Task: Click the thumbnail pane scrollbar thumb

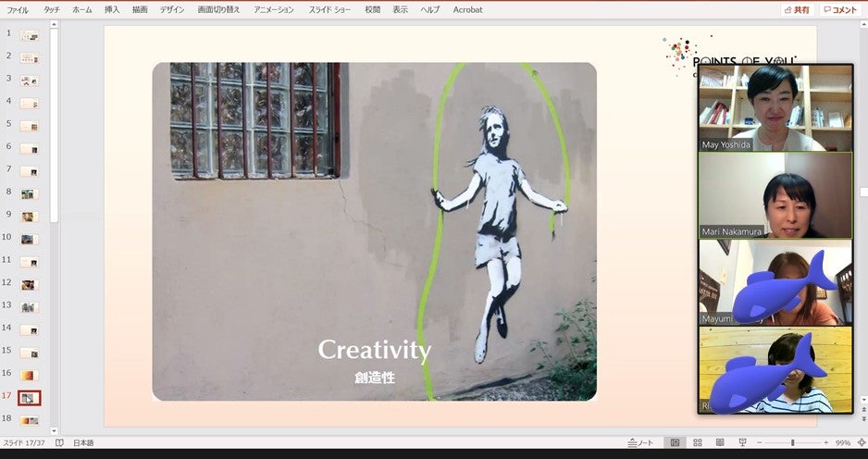Action: tap(54, 126)
